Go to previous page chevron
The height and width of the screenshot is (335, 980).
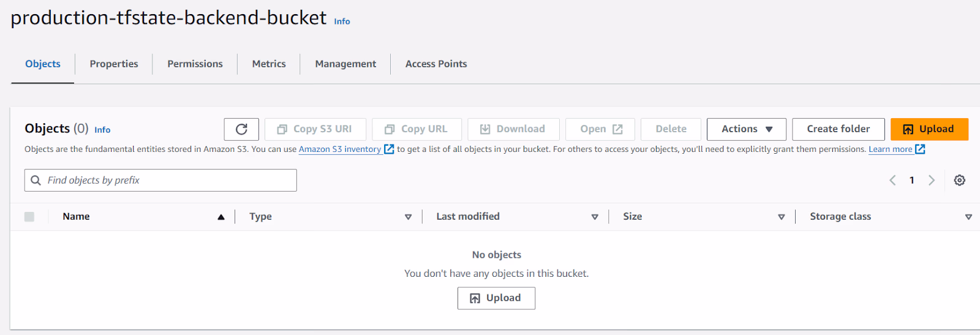point(892,180)
